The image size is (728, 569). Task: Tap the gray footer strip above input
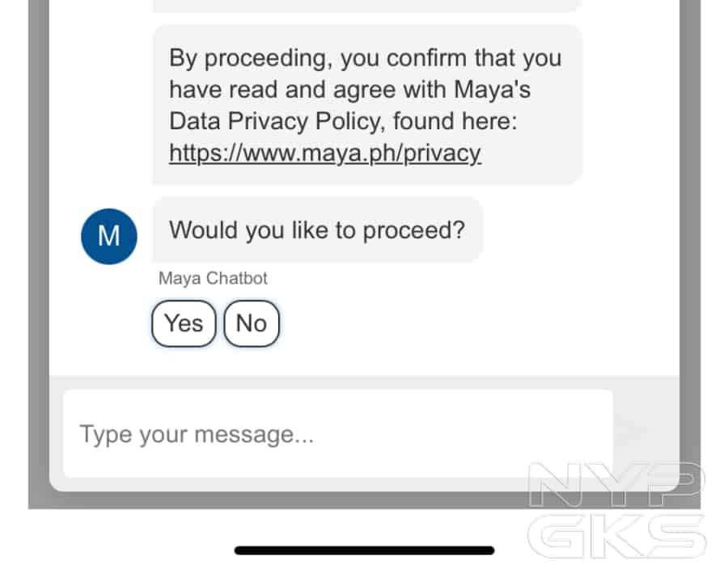tap(364, 382)
